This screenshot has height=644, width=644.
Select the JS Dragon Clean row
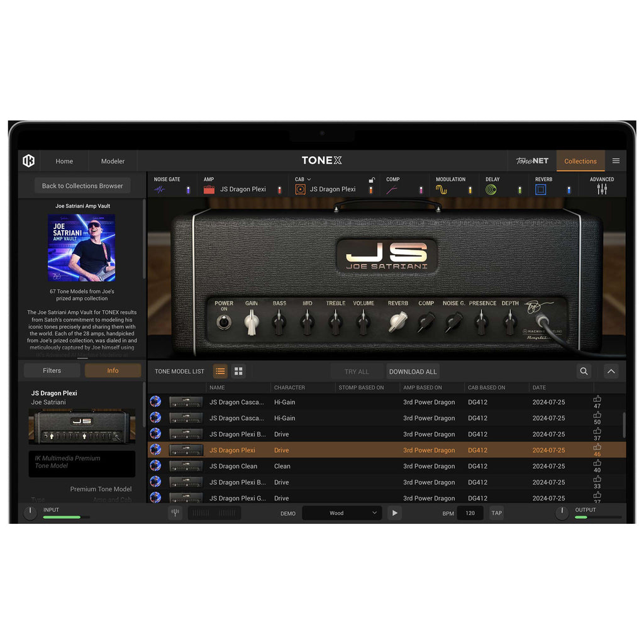387,466
